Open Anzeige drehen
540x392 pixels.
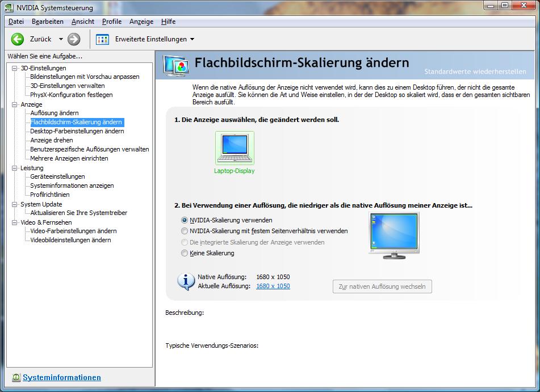point(52,140)
